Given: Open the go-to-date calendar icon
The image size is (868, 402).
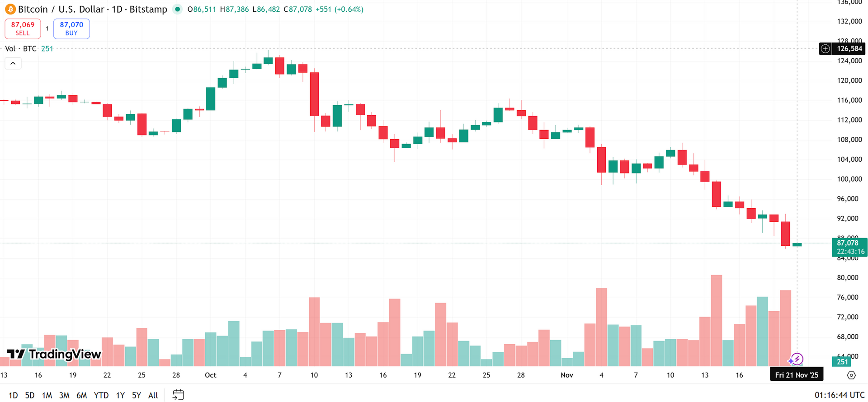Looking at the screenshot, I should click(178, 395).
